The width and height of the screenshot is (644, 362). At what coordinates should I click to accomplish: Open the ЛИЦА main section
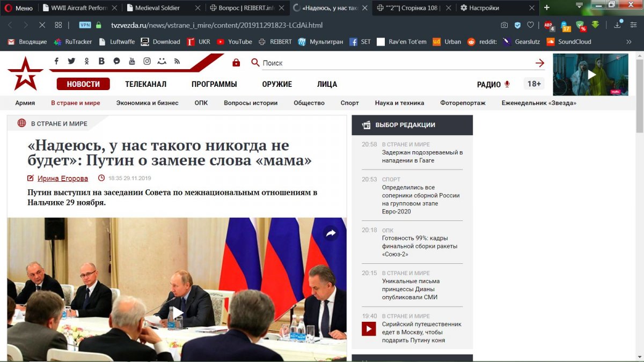tap(327, 84)
